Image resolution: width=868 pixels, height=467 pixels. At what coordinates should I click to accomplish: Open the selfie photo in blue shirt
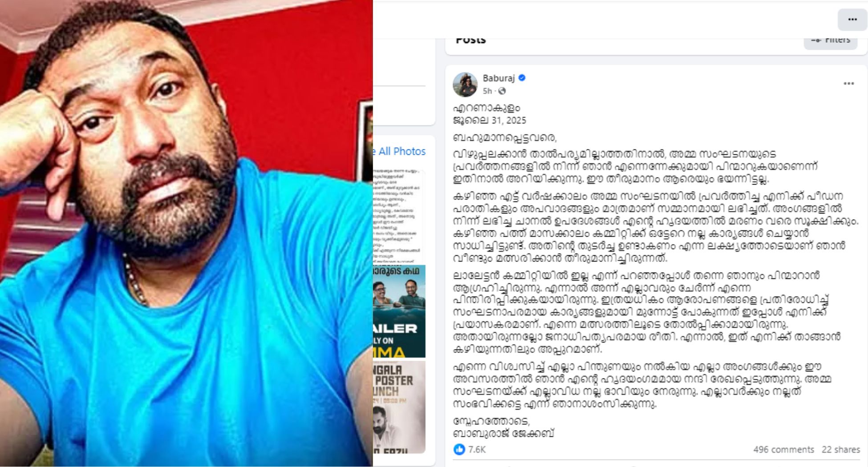(186, 233)
